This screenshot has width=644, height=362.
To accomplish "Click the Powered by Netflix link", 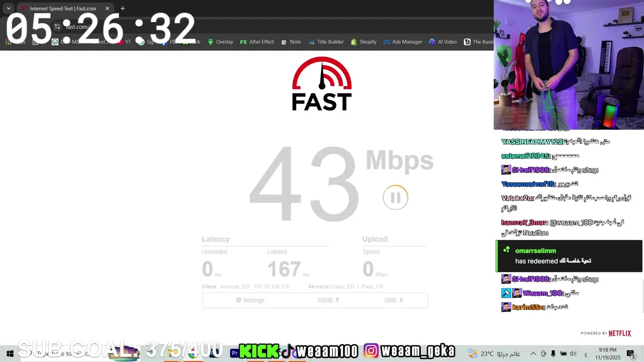I will (606, 333).
